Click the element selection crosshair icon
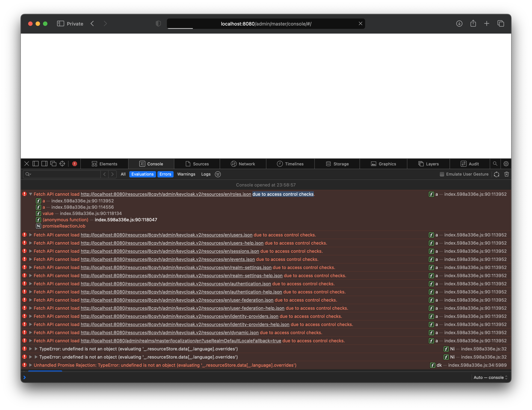Screen dimensions: 532x410 [x=62, y=164]
